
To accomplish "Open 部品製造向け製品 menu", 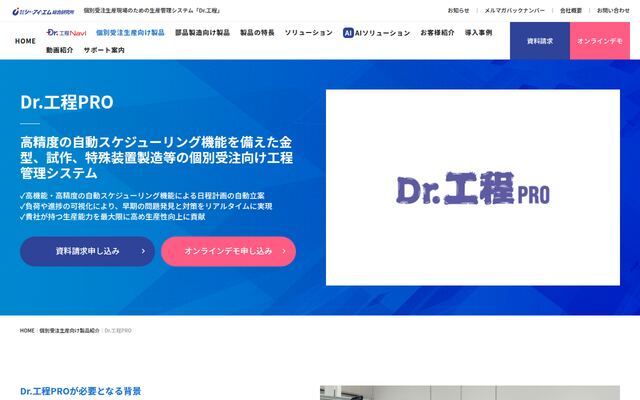I will (202, 33).
